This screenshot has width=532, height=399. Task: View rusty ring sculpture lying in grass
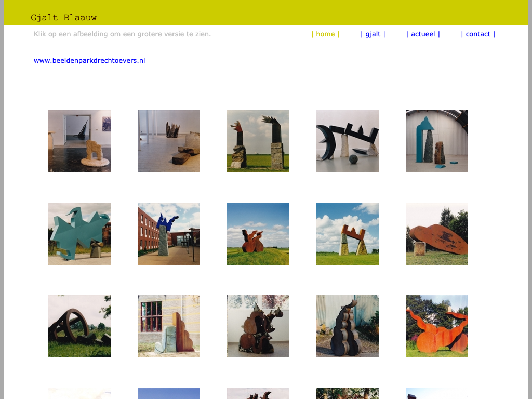pyautogui.click(x=79, y=326)
